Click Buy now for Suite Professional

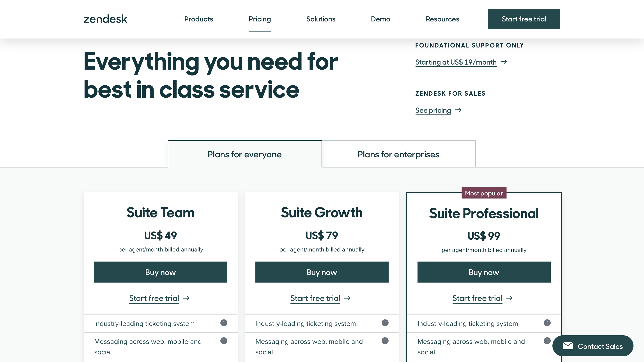click(483, 271)
